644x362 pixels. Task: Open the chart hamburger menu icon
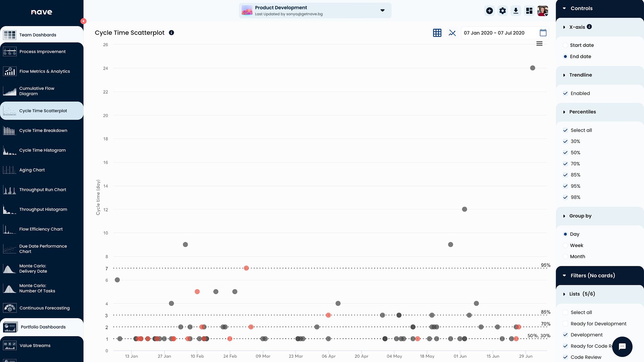click(539, 44)
